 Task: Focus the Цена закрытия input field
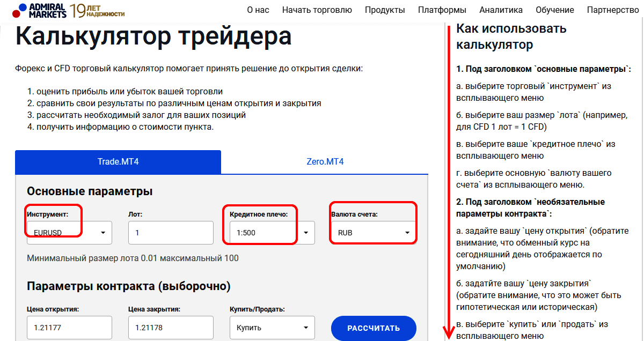(x=171, y=328)
